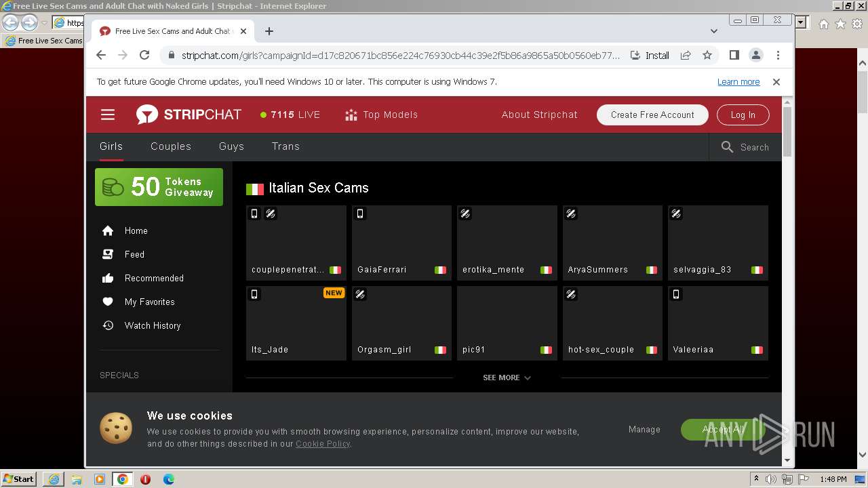This screenshot has width=868, height=488.
Task: Go to Home in sidebar
Action: pos(124,230)
